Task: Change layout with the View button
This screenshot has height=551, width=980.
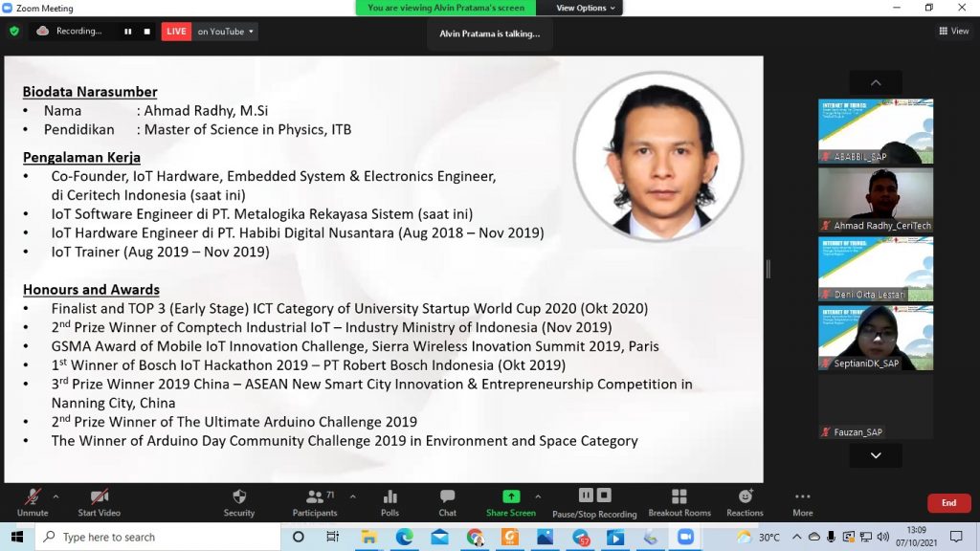Action: tap(954, 31)
